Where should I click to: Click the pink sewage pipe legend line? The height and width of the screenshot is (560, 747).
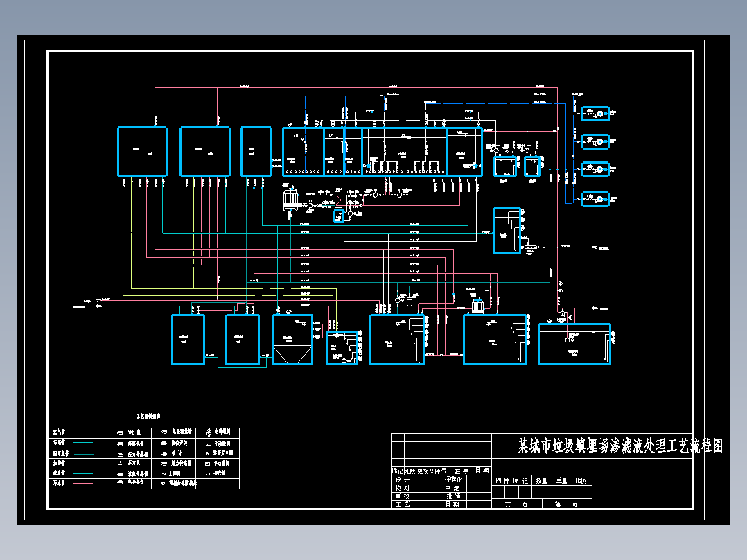point(83,483)
